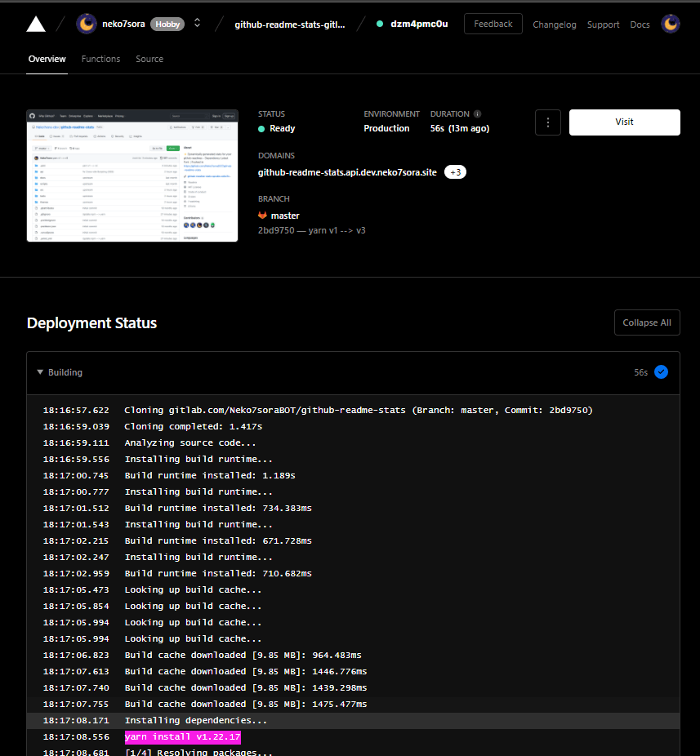The width and height of the screenshot is (700, 756).
Task: Select log line Build cache downloaded 1439.298ms
Action: click(353, 688)
